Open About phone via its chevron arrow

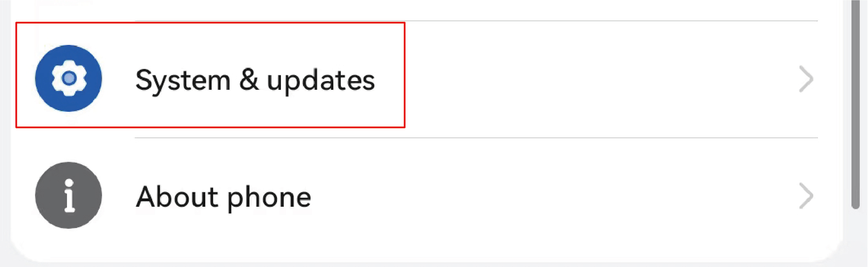(x=806, y=196)
